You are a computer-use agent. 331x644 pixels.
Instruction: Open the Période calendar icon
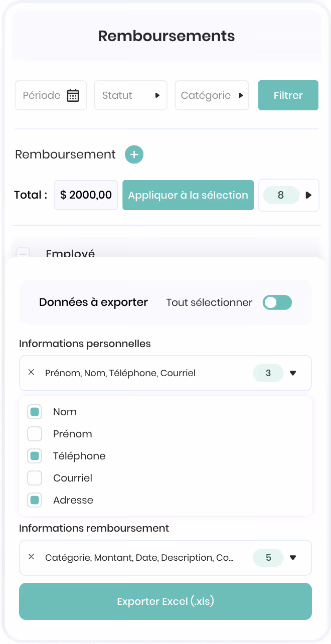tap(73, 95)
